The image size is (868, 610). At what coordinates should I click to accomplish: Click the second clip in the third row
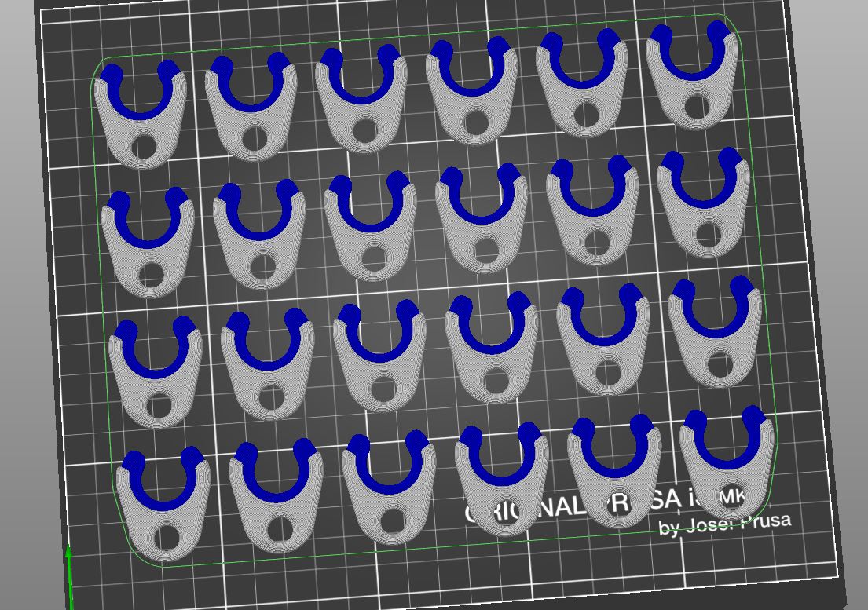(268, 364)
